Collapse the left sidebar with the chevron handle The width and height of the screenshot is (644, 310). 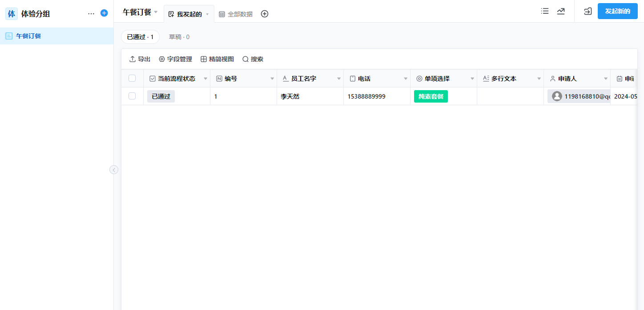(x=114, y=170)
